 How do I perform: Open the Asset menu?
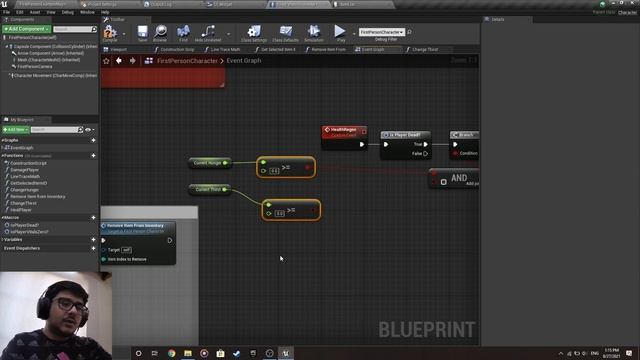pos(35,12)
